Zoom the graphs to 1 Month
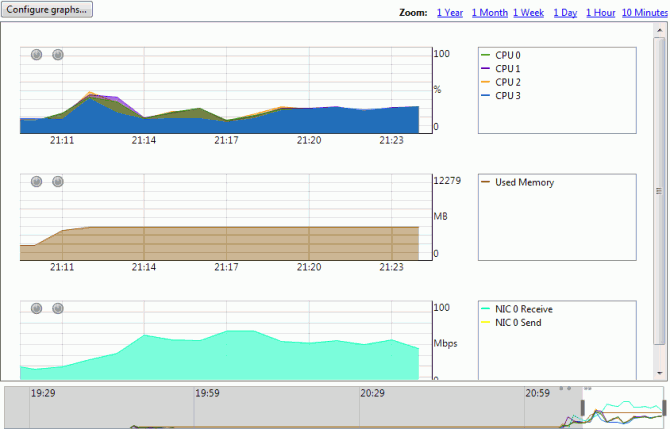 tap(490, 13)
